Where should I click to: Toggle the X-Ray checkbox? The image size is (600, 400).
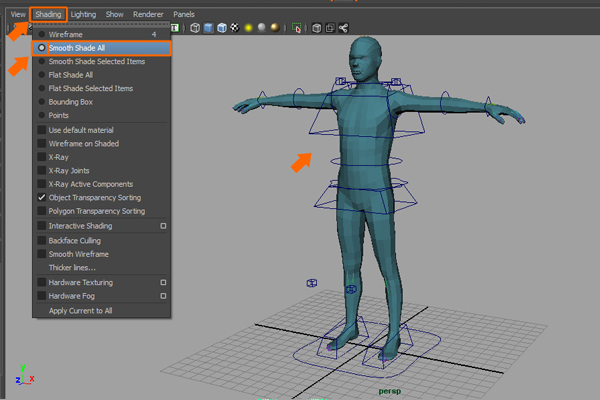click(x=42, y=157)
